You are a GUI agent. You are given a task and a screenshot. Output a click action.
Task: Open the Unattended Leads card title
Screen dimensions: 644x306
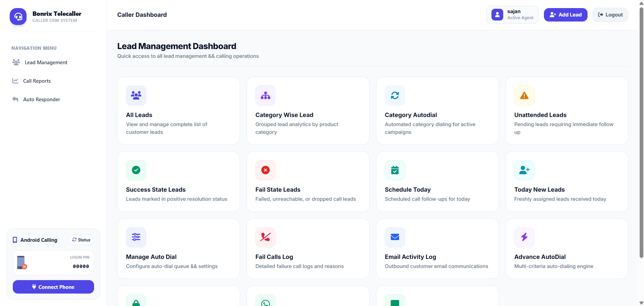coord(540,115)
